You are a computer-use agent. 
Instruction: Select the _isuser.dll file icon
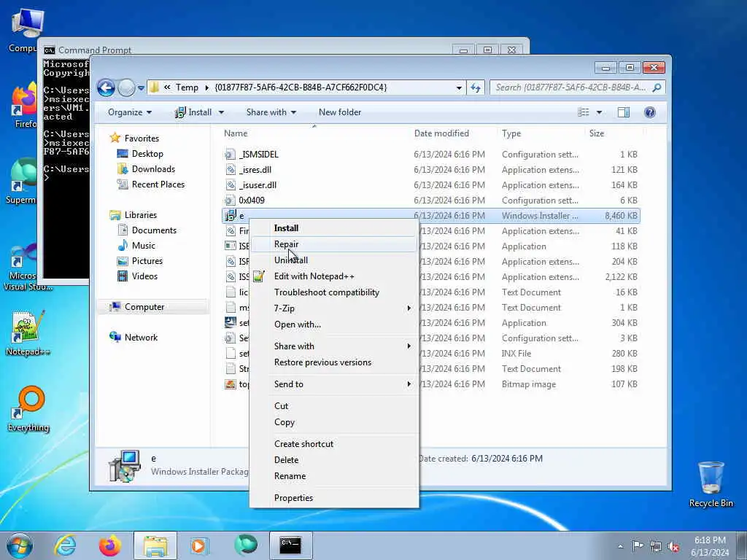click(x=230, y=184)
